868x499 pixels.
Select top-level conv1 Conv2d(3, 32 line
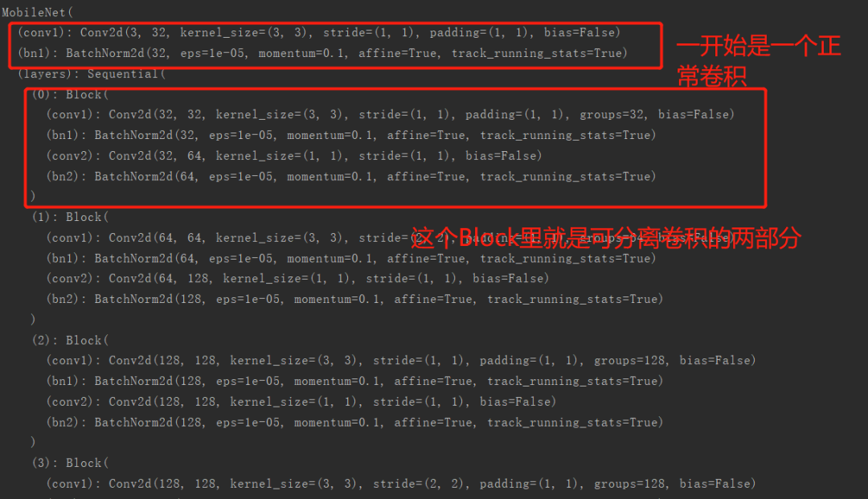319,33
